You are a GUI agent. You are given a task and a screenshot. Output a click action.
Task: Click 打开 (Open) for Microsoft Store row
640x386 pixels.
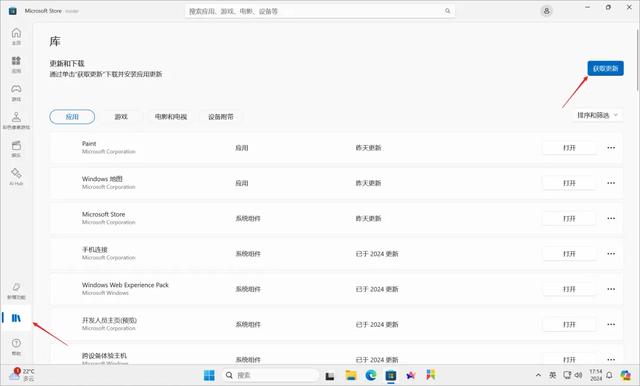(569, 218)
